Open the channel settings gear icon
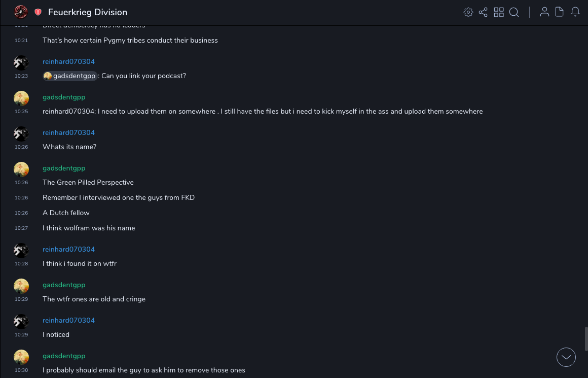Screen dimensions: 588x378 click(468, 12)
